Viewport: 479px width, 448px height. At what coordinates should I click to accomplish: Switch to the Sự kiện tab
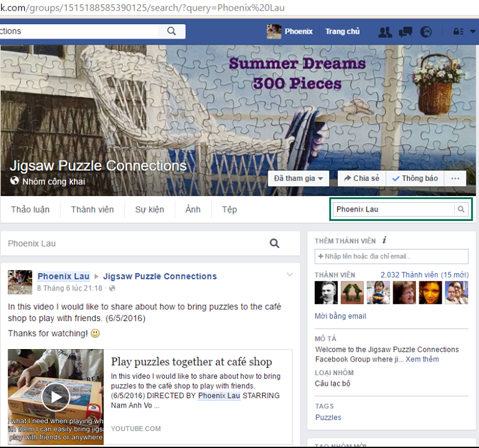click(x=150, y=210)
